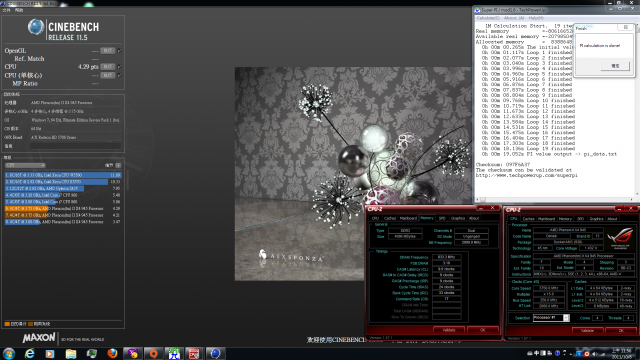The image size is (640, 360).
Task: Switch to CPU tab in left CPU-Z window
Action: pos(375,218)
